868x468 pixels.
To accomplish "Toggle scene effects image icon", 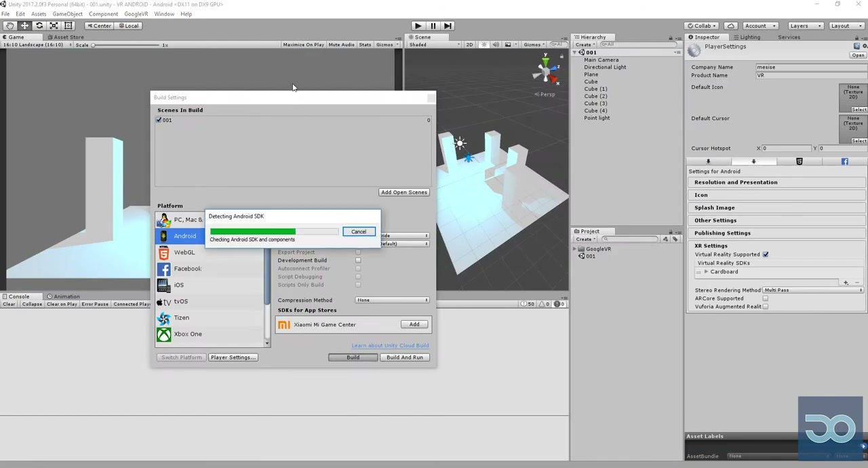I will pyautogui.click(x=508, y=45).
